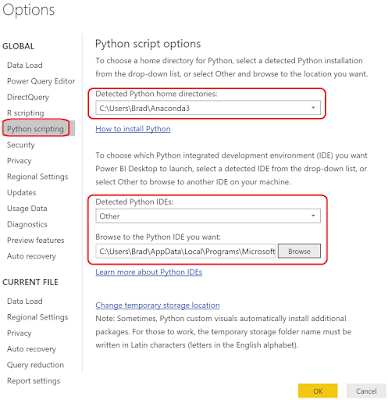
Task: Expand the Detected Python IDEs dropdown
Action: (x=208, y=216)
